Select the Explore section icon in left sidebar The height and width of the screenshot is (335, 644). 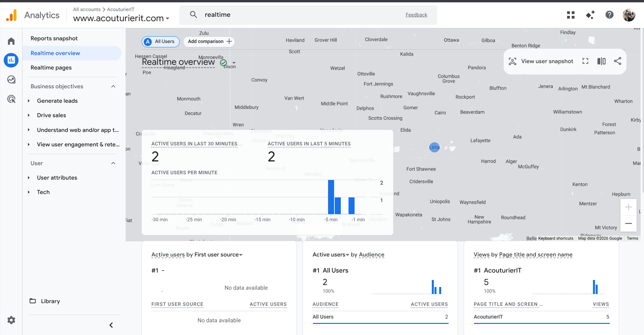[x=11, y=80]
